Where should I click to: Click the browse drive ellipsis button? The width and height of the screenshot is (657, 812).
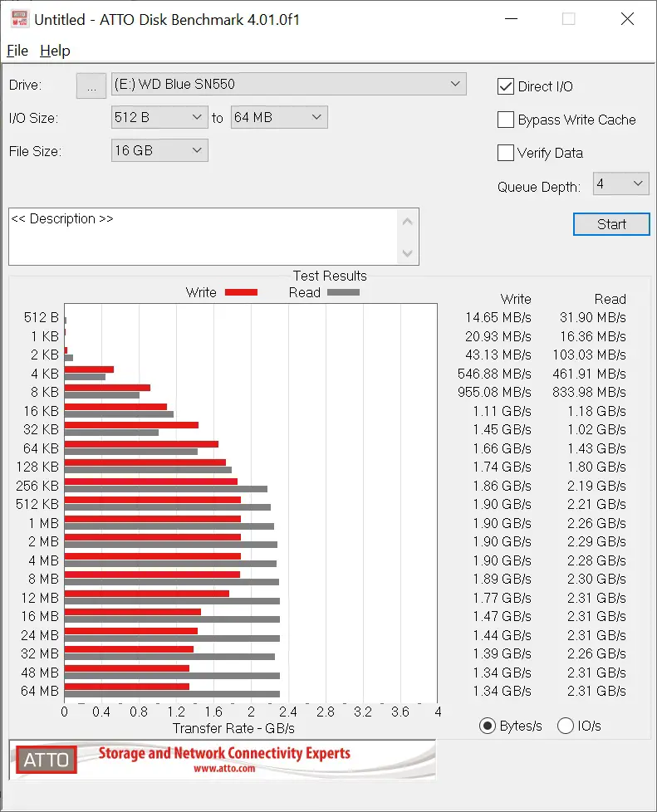point(91,86)
